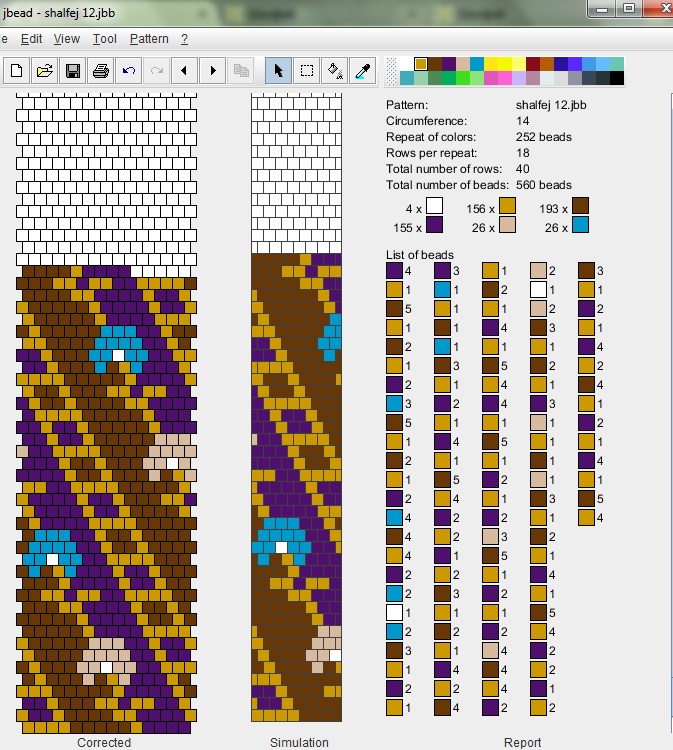
Task: Click the Print icon in toolbar
Action: click(100, 70)
